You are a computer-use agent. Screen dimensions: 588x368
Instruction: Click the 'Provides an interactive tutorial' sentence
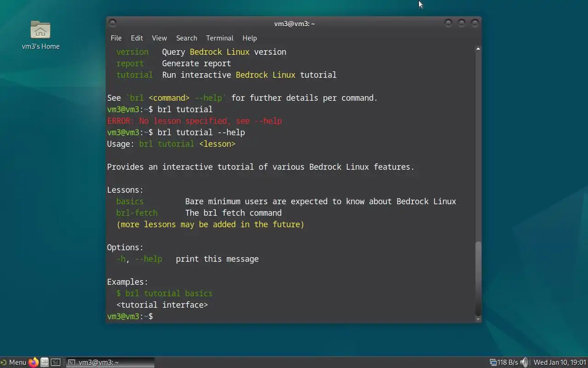click(261, 167)
